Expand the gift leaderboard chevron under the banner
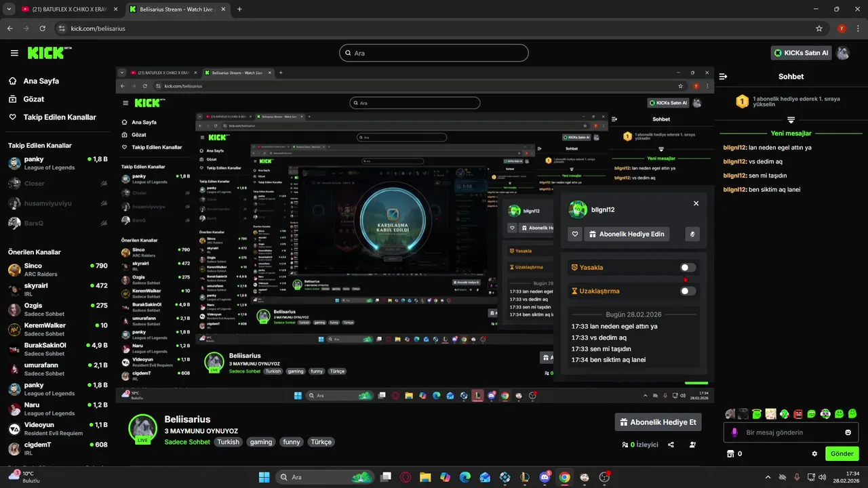Viewport: 868px width, 488px height. point(791,120)
